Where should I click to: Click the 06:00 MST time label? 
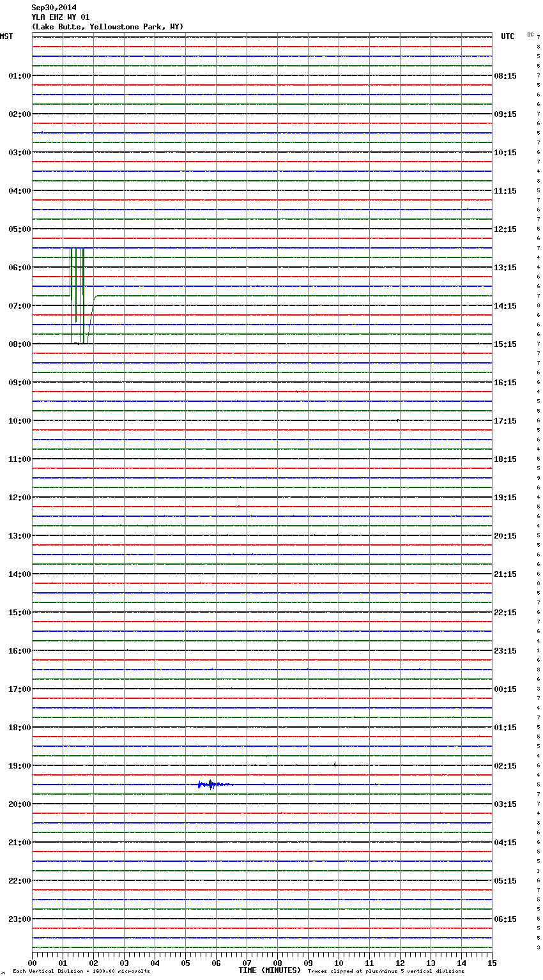click(20, 268)
